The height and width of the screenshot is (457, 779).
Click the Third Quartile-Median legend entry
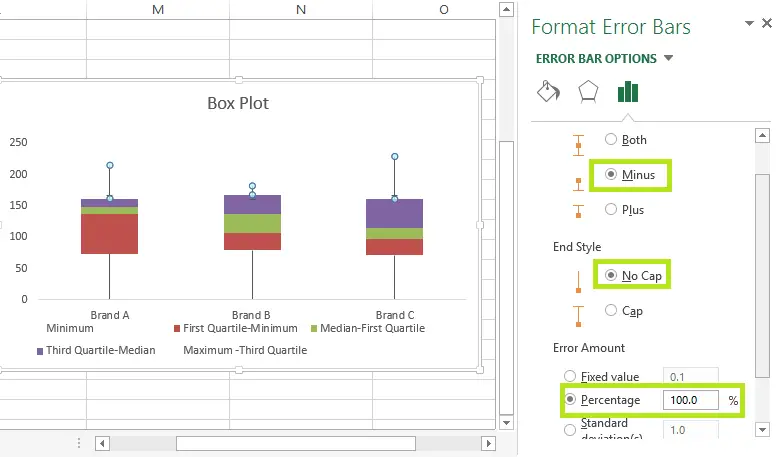pyautogui.click(x=95, y=351)
